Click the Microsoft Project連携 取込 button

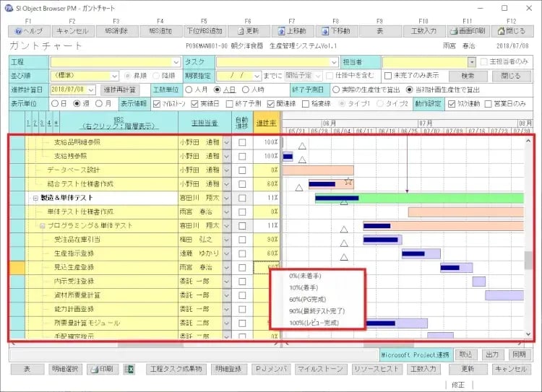tap(467, 354)
